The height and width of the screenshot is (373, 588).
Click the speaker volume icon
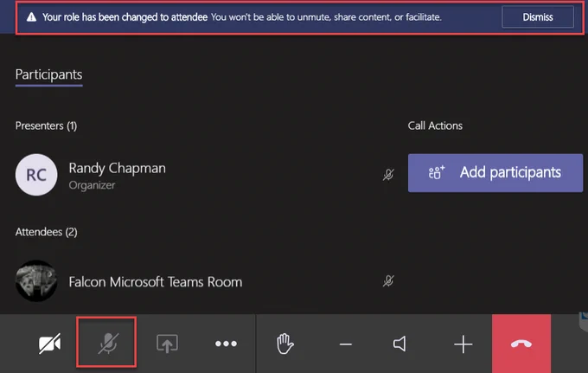pos(399,344)
